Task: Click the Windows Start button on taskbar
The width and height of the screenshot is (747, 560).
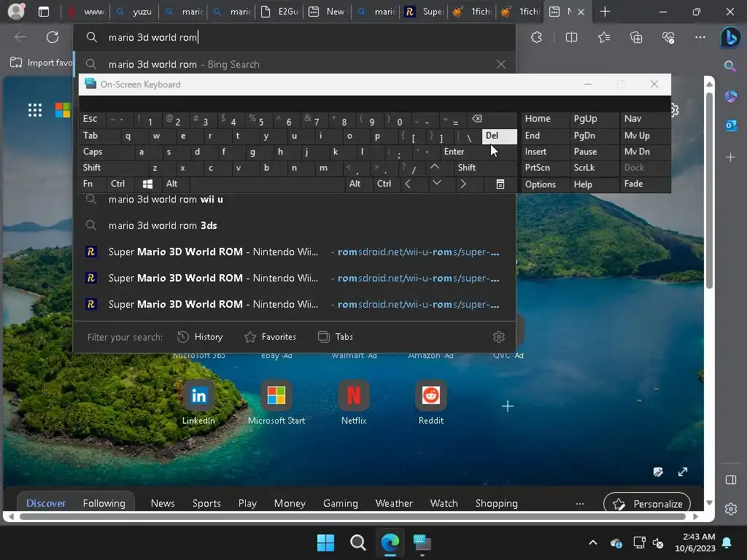Action: 326,542
